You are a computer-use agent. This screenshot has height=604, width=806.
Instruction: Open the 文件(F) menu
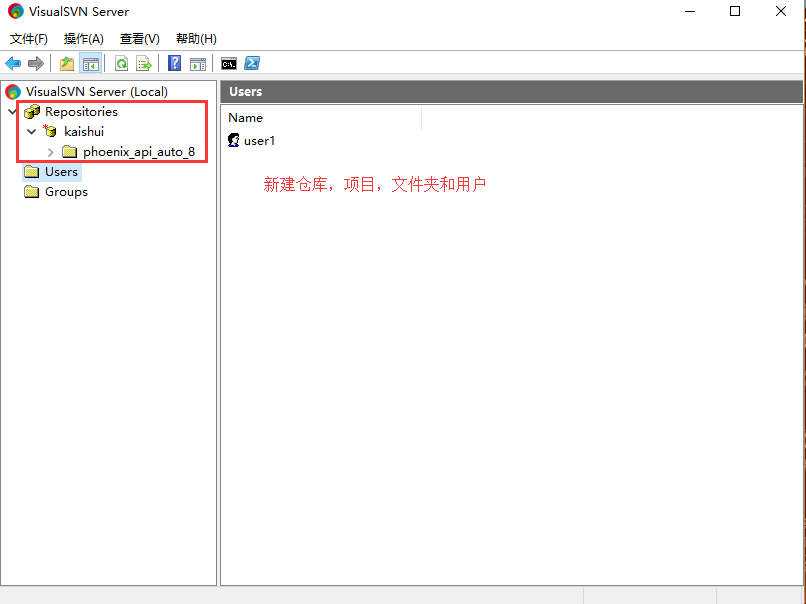[x=29, y=39]
